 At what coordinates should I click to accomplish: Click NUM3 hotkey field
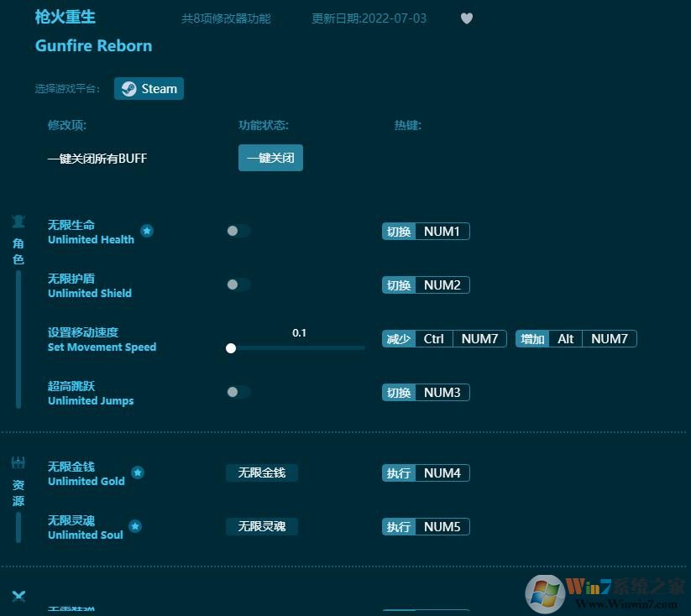[x=442, y=393]
